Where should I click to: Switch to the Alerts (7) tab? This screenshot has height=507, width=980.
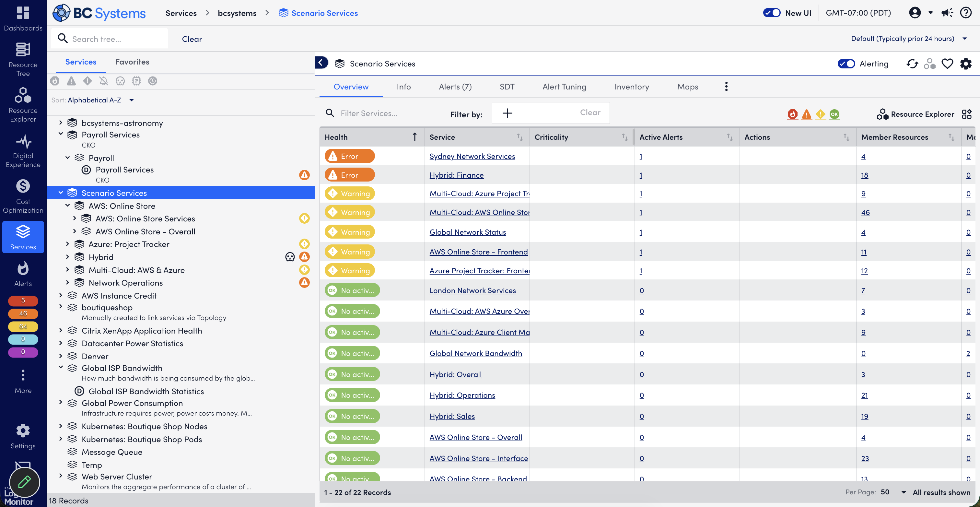455,87
